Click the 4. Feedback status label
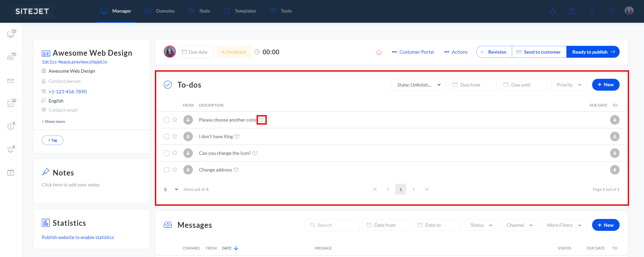This screenshot has height=257, width=644. (234, 52)
